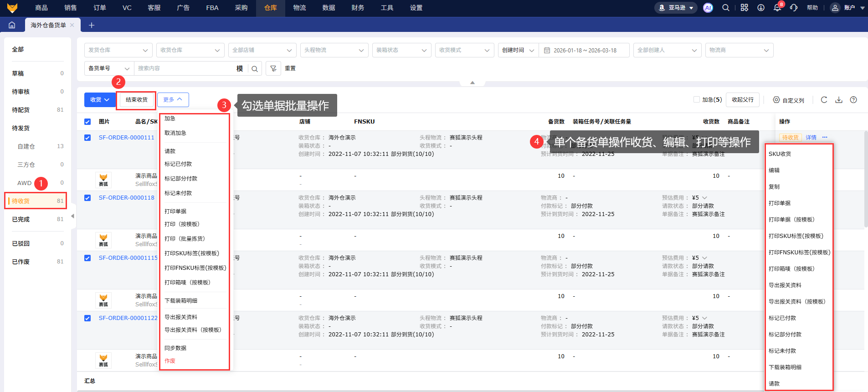This screenshot has width=868, height=392.
Task: Click the filter funnel icon
Action: click(x=273, y=68)
